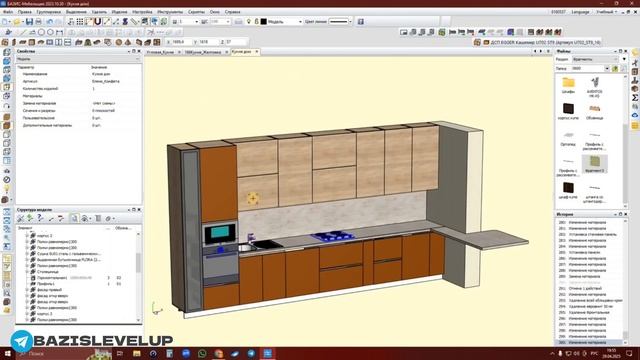
Task: Click the Установка стеновая панель history entry
Action: click(x=593, y=235)
